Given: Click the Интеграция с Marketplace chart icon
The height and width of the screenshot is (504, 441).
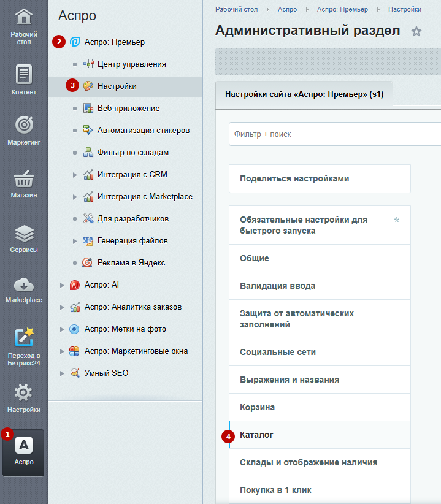Looking at the screenshot, I should [88, 196].
